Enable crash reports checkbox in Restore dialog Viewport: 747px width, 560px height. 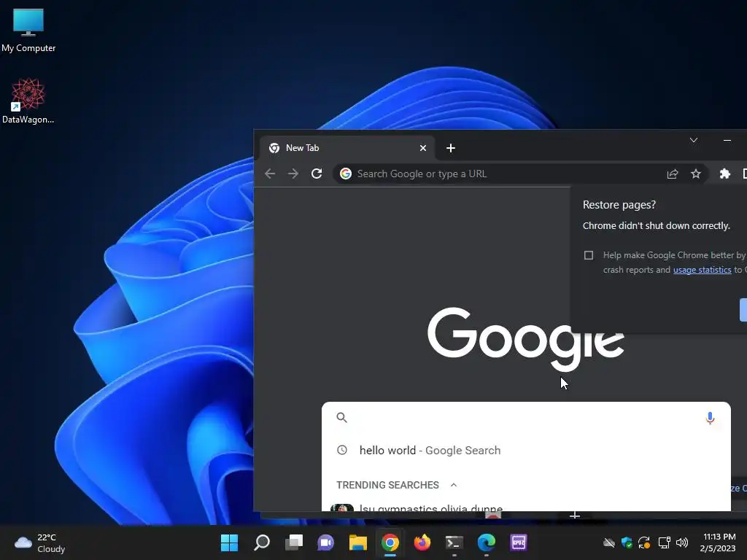pos(589,255)
